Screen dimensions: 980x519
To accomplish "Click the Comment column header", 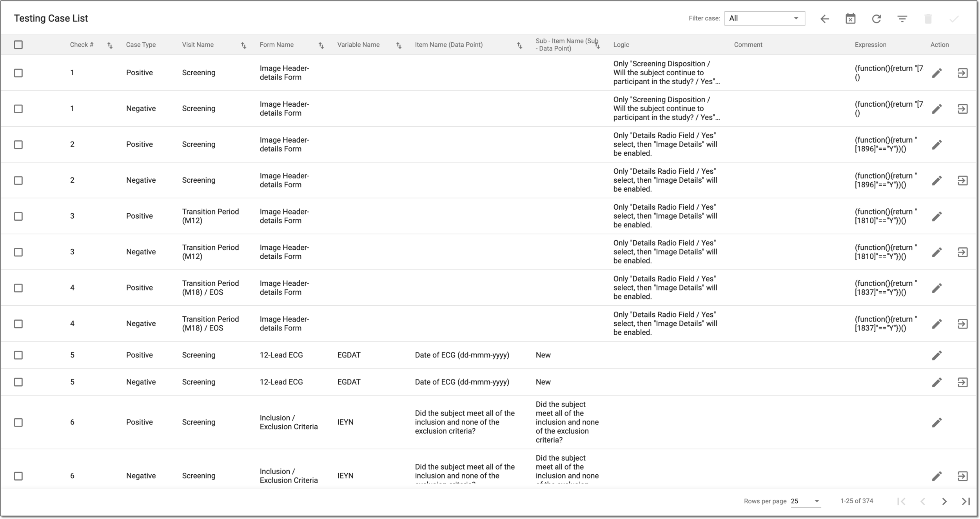I will pyautogui.click(x=748, y=45).
